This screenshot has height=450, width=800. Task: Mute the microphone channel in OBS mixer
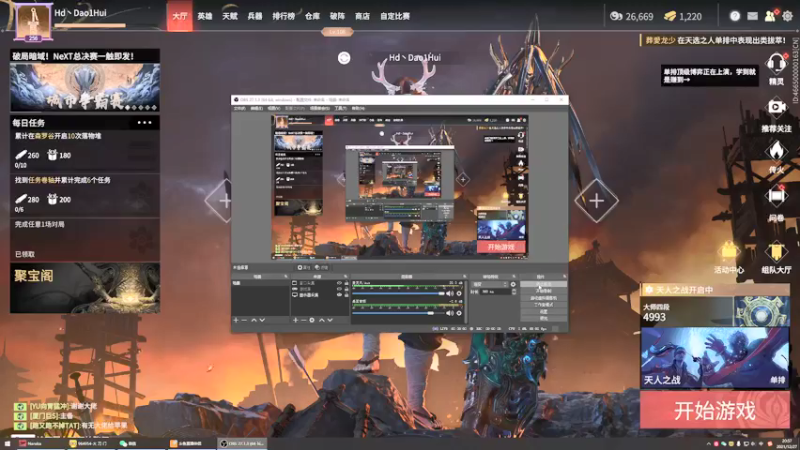pos(450,293)
